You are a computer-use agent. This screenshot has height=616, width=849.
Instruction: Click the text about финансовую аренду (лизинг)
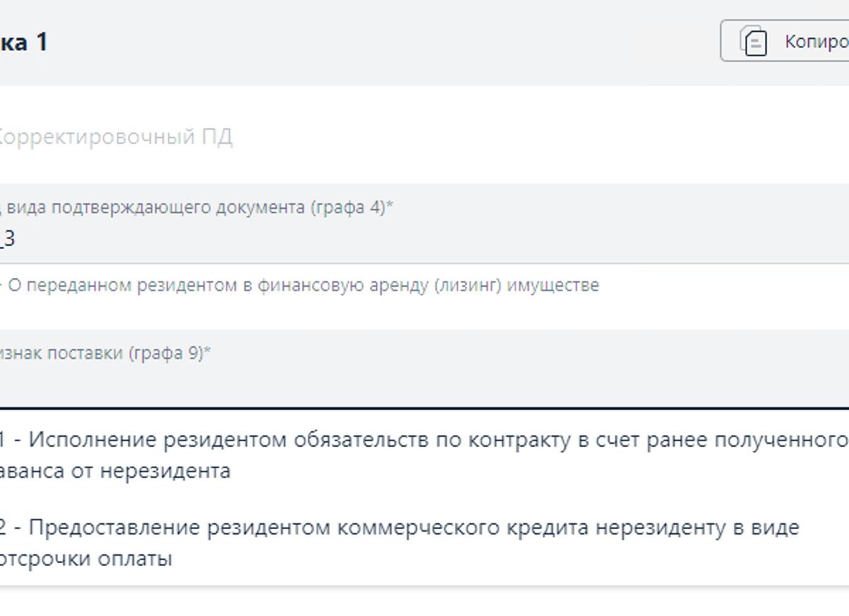pos(300,285)
